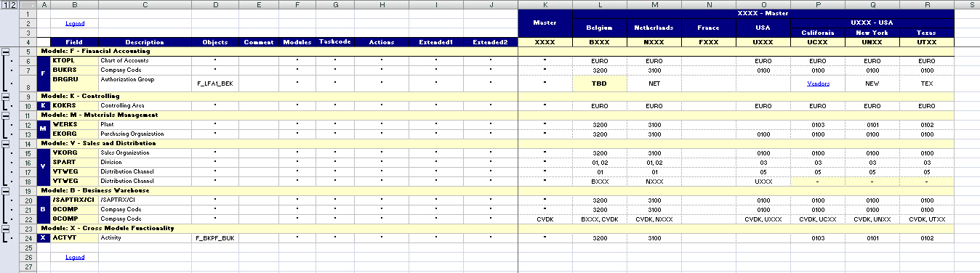
Task: Show outline level 1 only
Action: click(4, 5)
